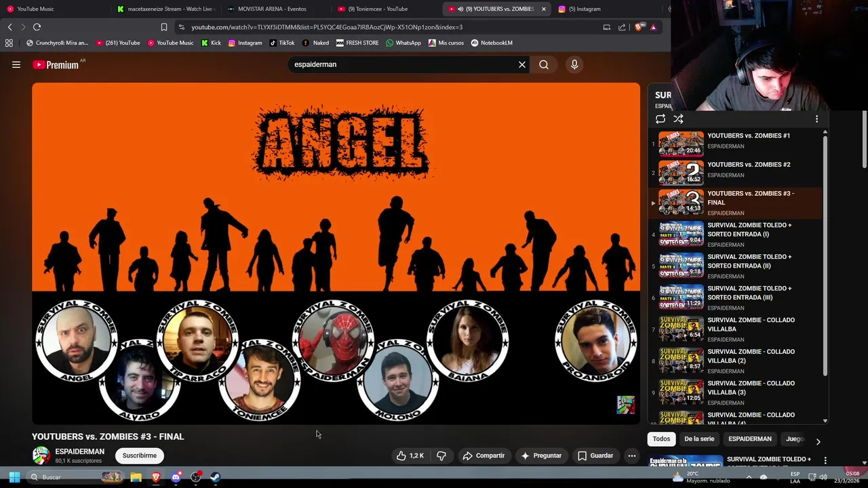
Task: Open Crunchyroll bookmark
Action: (57, 43)
